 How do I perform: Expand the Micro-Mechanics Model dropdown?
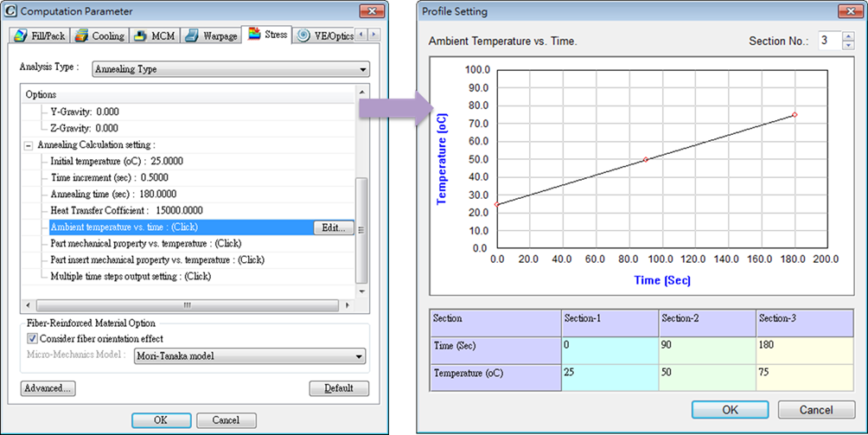click(250, 356)
